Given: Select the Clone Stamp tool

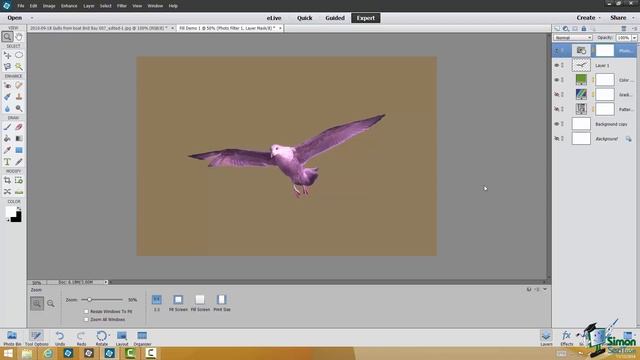Looking at the screenshot, I should coord(19,97).
